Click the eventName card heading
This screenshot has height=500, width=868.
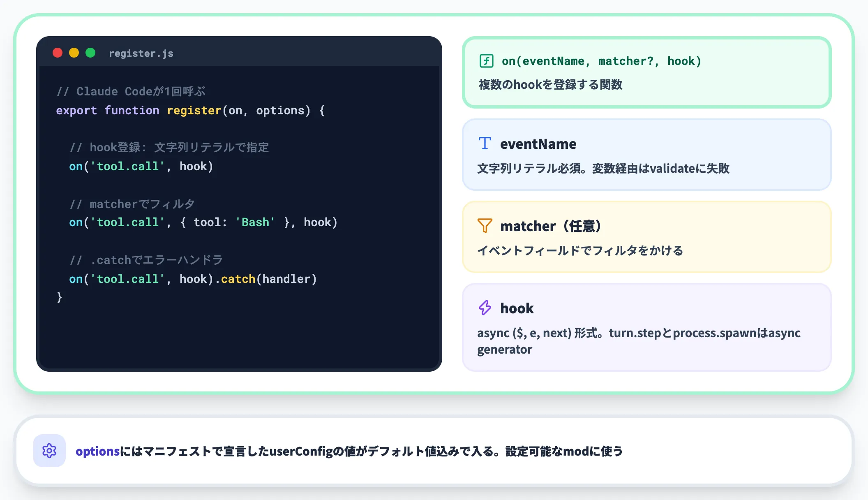pyautogui.click(x=538, y=144)
